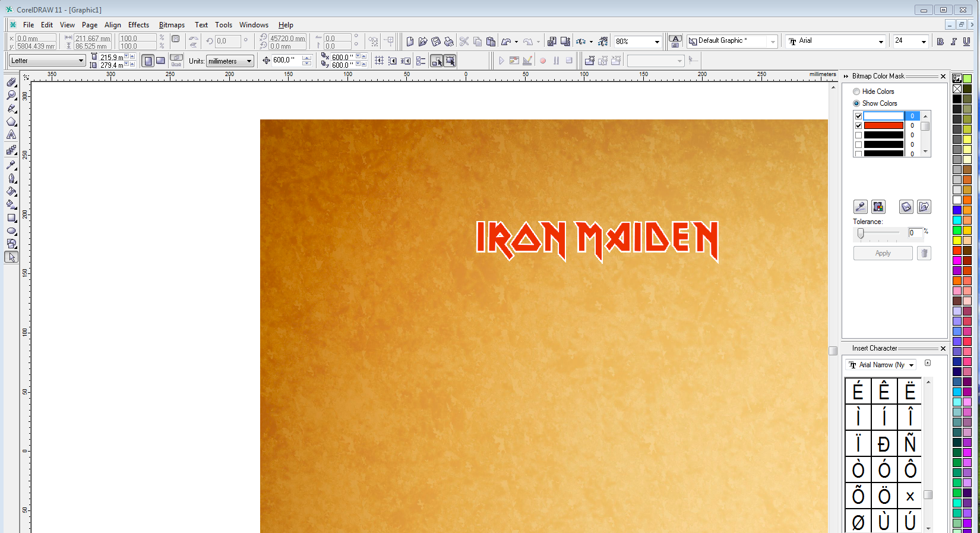Open the Edit menu
The height and width of the screenshot is (533, 980).
(x=47, y=25)
